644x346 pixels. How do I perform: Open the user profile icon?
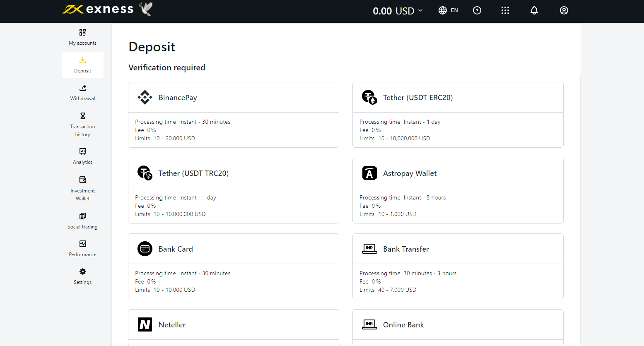tap(564, 11)
